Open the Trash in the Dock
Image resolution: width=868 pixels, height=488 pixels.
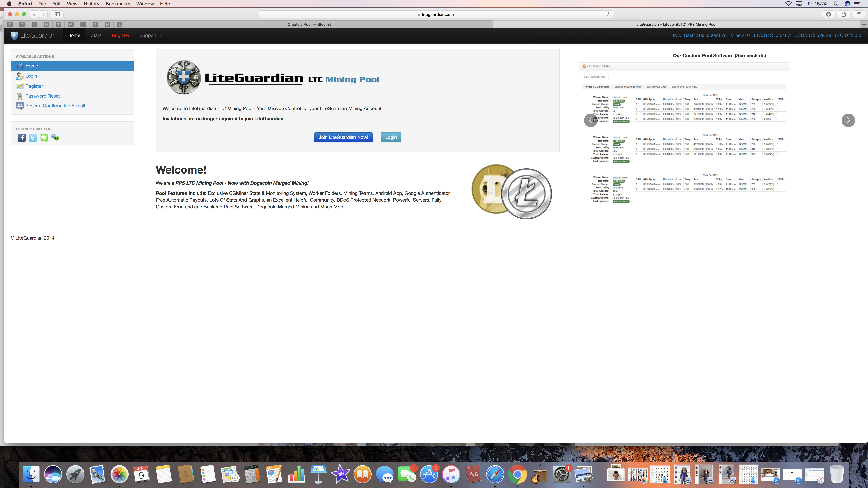coord(837,474)
